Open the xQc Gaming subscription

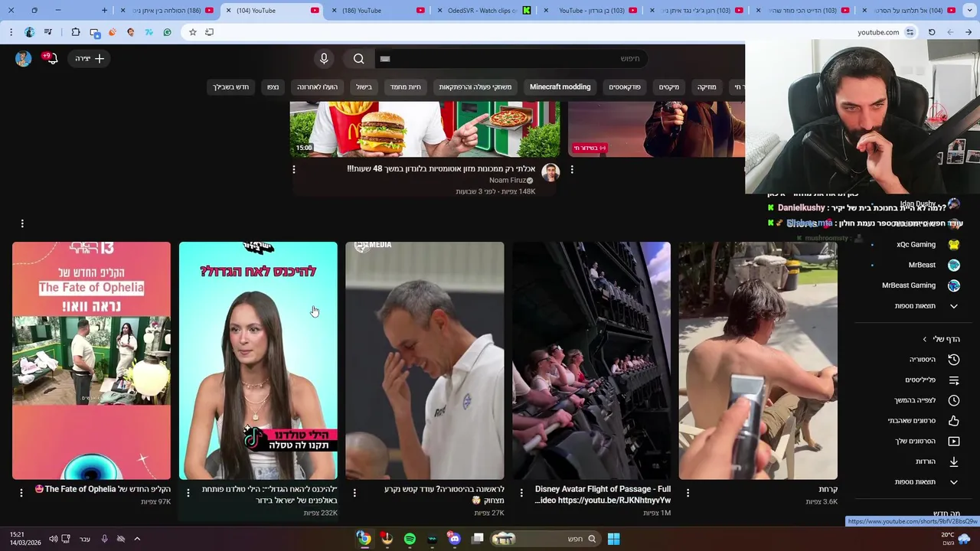tap(916, 245)
